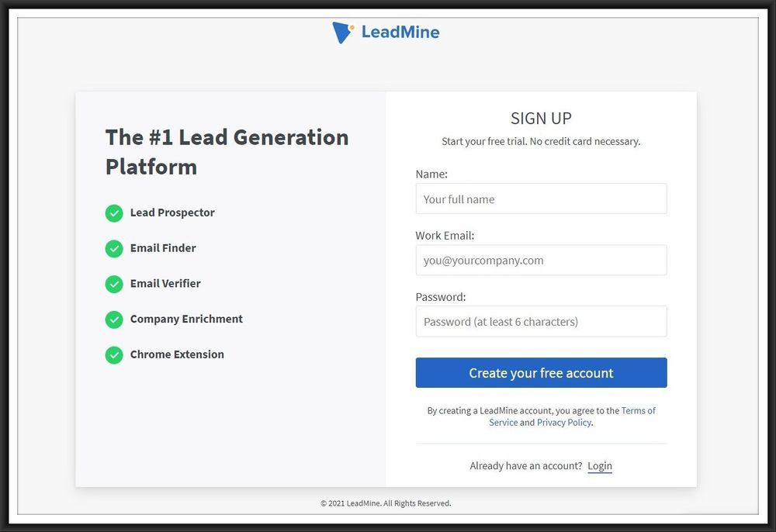The width and height of the screenshot is (776, 532).
Task: Click the SIGN UP heading
Action: 541,118
